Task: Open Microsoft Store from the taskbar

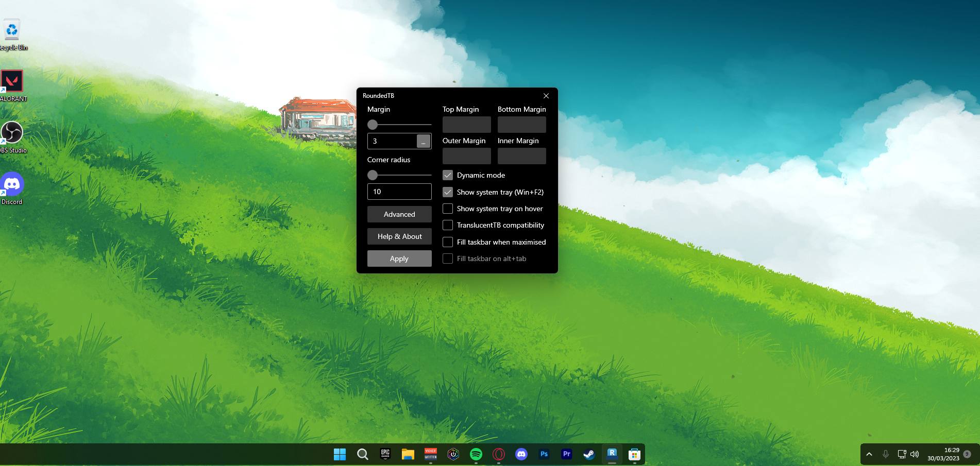Action: 635,454
